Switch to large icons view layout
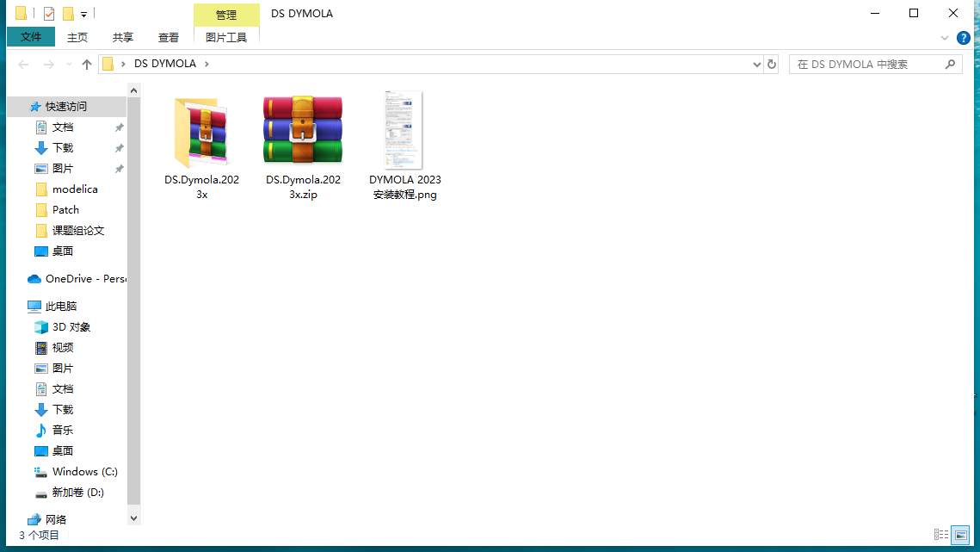The width and height of the screenshot is (980, 552). (960, 535)
